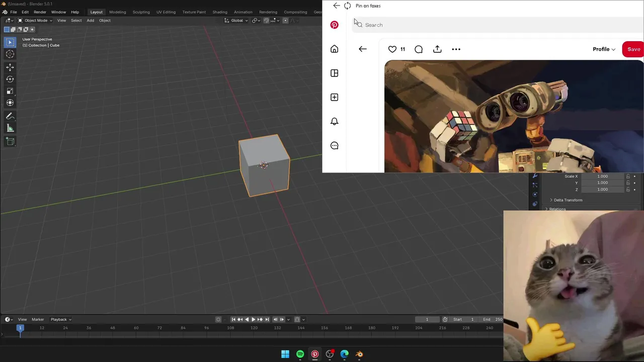Open Global transform orientation dropdown
644x362 pixels.
point(236,21)
